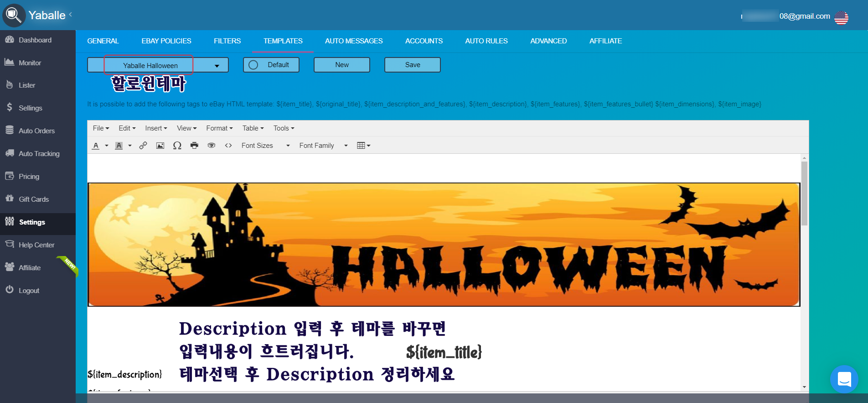Click the ${item_description} placeholder text

tap(125, 375)
